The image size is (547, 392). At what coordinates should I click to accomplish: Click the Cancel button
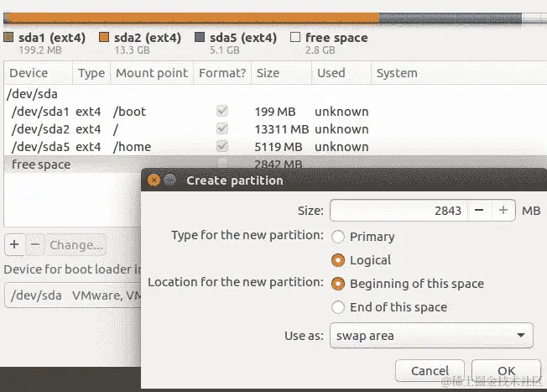(x=430, y=371)
